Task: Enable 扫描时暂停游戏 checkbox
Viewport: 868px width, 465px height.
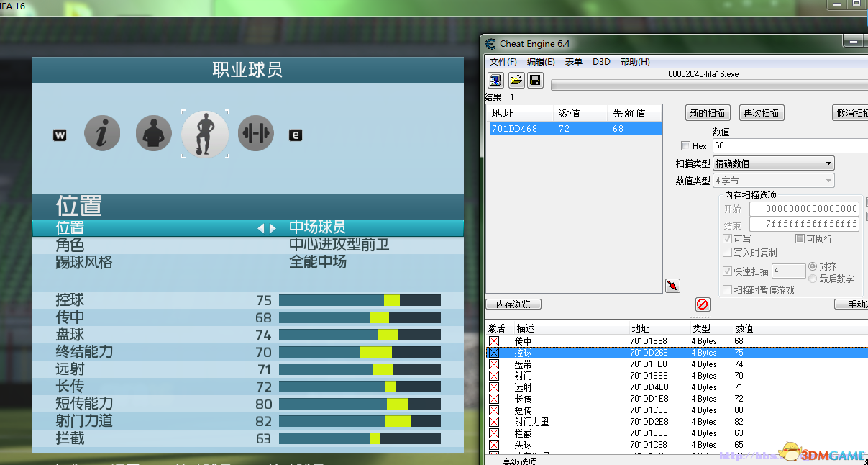Action: click(727, 290)
